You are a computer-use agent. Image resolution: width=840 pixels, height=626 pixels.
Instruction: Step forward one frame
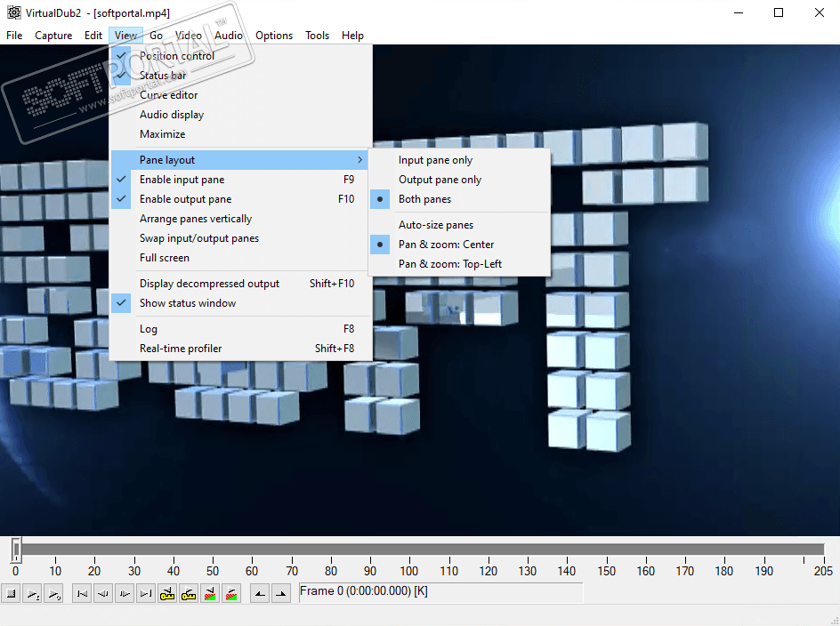pos(125,593)
